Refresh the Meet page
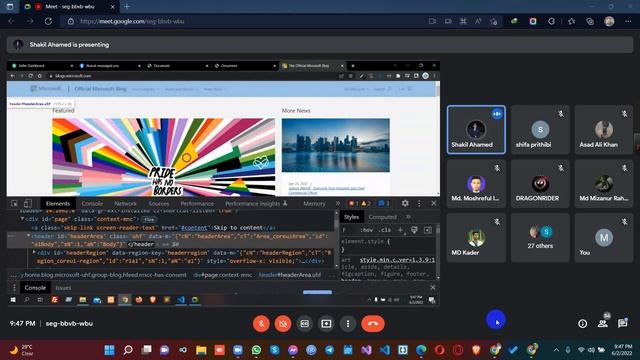Screen dimensions: 640x360 pos(48,21)
